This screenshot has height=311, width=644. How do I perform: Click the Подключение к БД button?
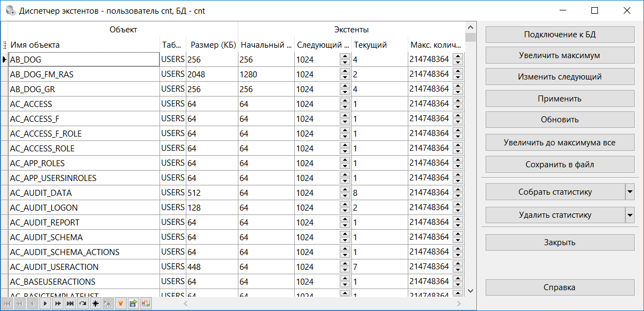(x=560, y=35)
